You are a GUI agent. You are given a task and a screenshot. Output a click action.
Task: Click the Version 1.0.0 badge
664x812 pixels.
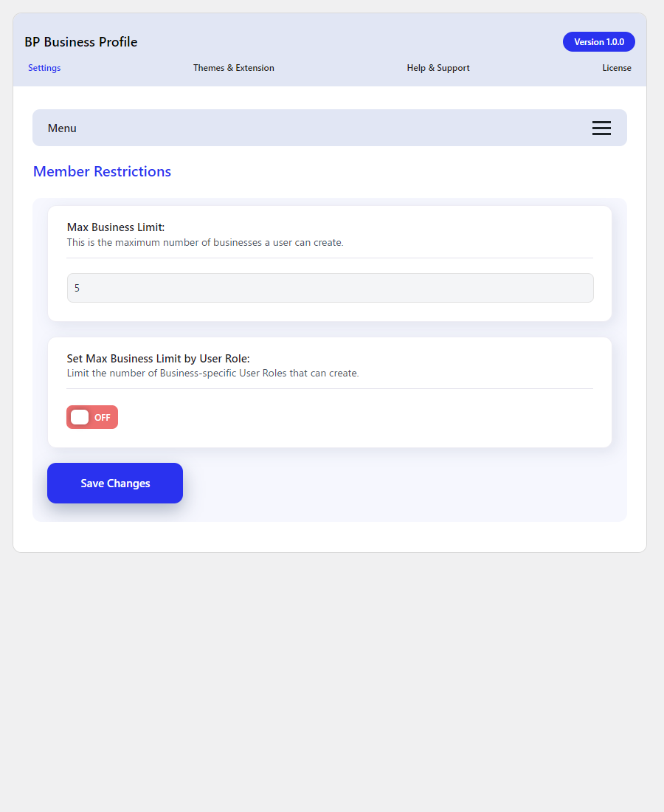[599, 42]
